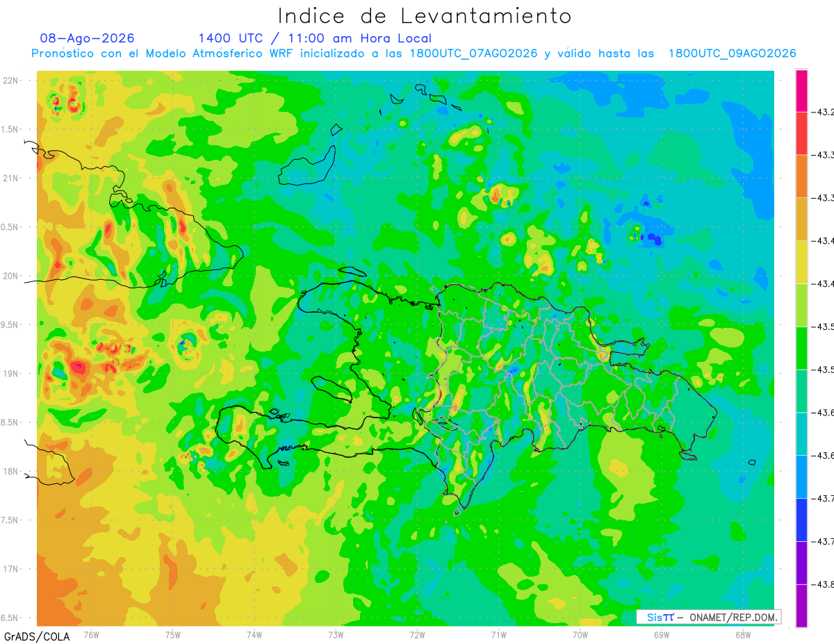834x644 pixels.
Task: Click the "74W" longitude label
Action: (x=254, y=634)
